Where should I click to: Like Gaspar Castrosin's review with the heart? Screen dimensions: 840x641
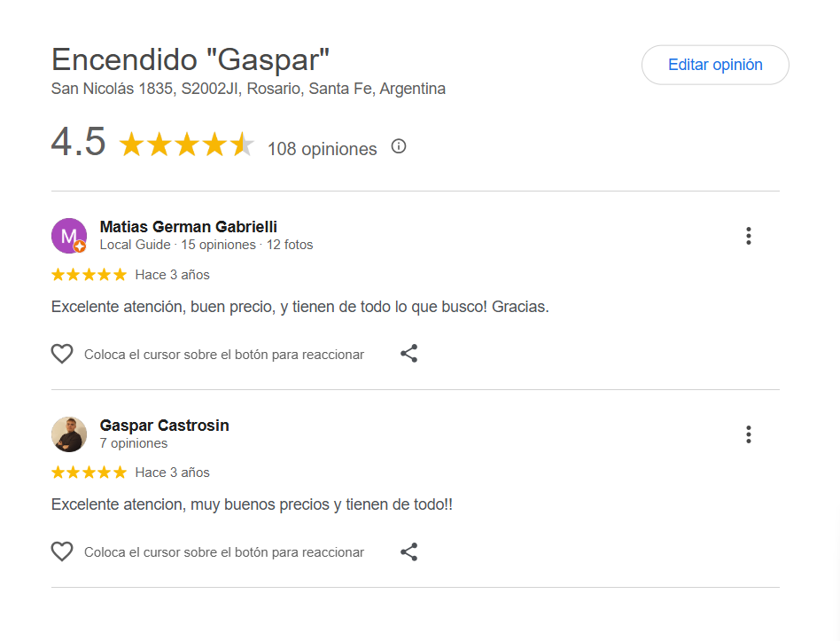click(62, 551)
